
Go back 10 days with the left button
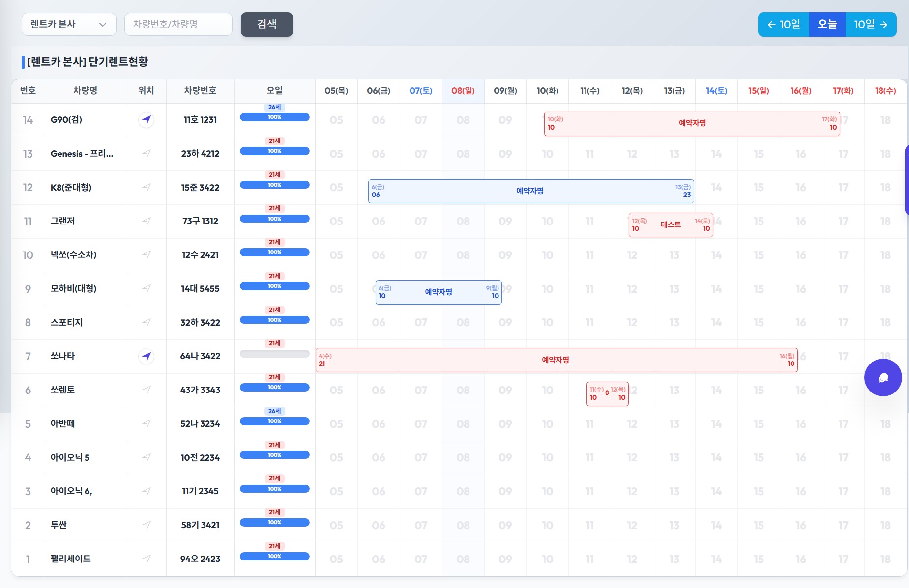click(784, 25)
